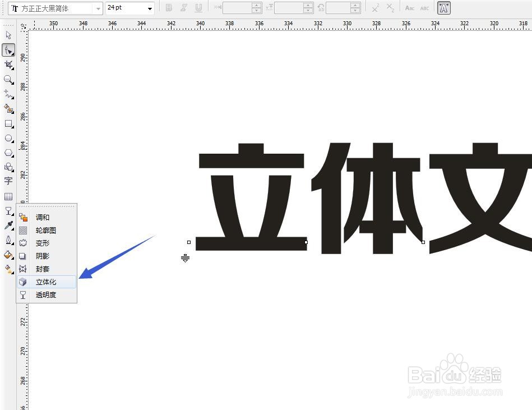Choose 封套 (Envelope) from flyout

(47, 269)
